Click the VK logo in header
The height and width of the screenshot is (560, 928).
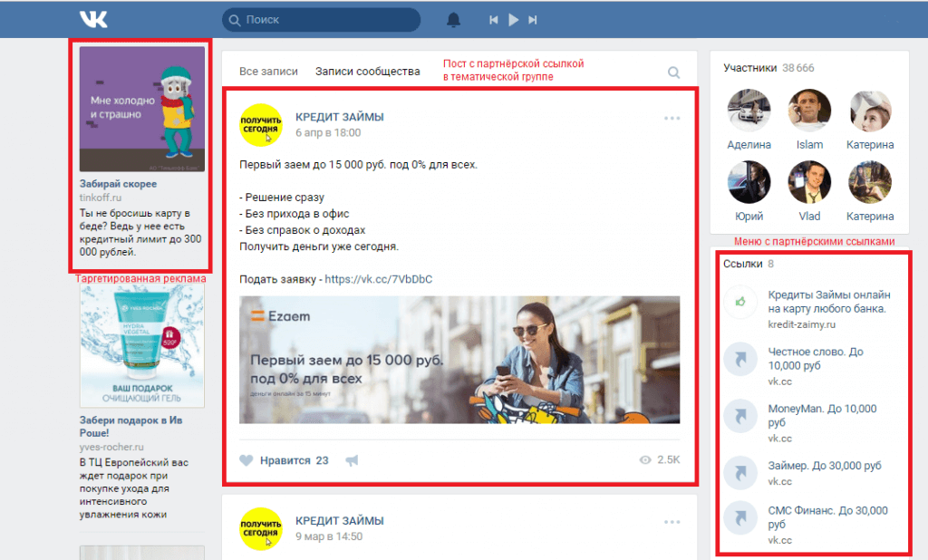pos(93,19)
